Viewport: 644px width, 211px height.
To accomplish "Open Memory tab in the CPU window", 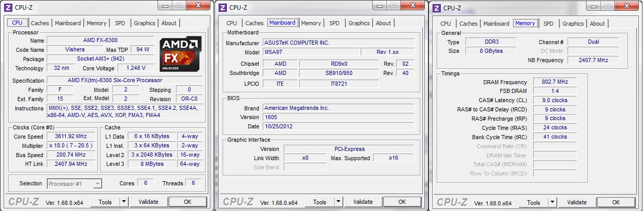I will click(96, 23).
